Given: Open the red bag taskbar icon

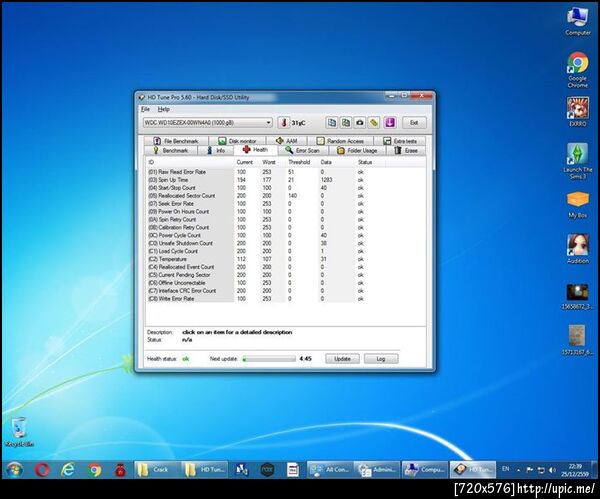Looking at the screenshot, I should point(121,470).
